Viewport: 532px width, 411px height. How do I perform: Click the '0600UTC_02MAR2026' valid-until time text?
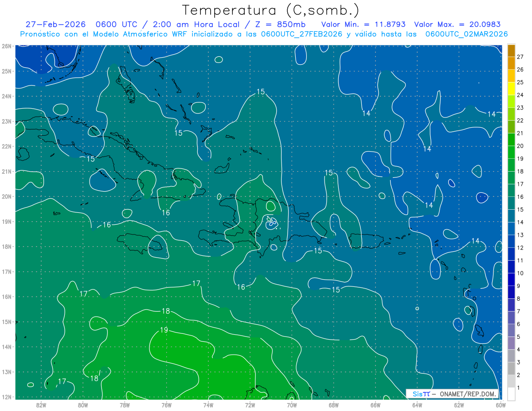click(x=466, y=34)
